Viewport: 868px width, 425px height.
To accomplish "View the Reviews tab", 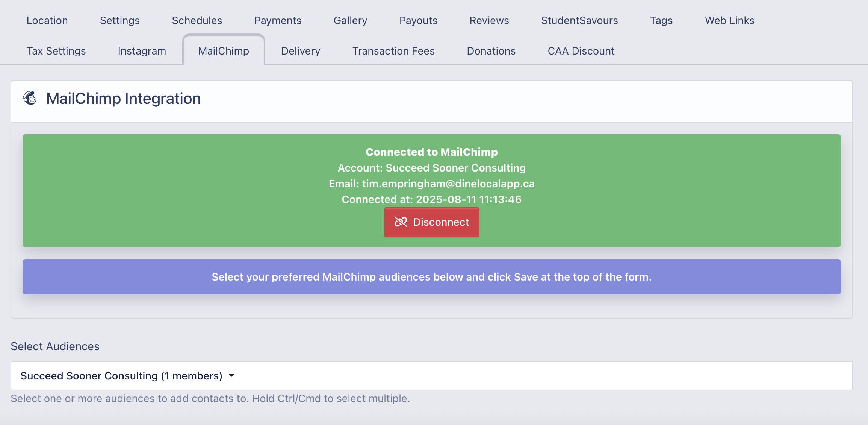I will tap(489, 20).
